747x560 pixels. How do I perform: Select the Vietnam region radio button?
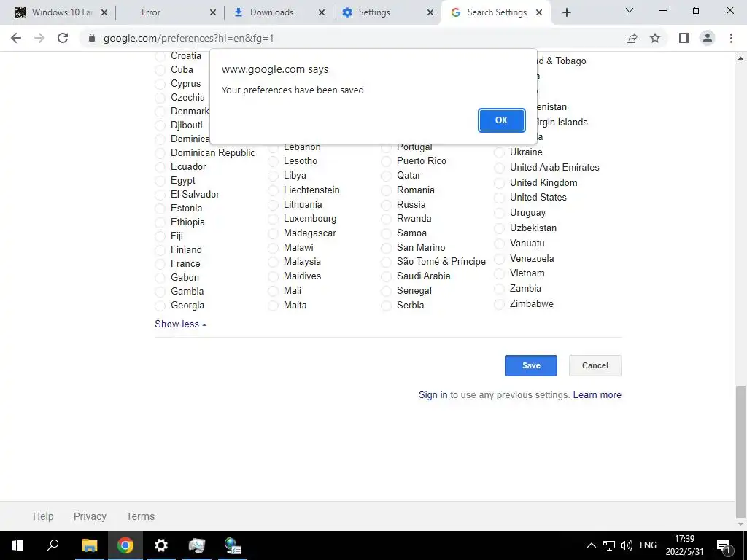[x=499, y=274]
